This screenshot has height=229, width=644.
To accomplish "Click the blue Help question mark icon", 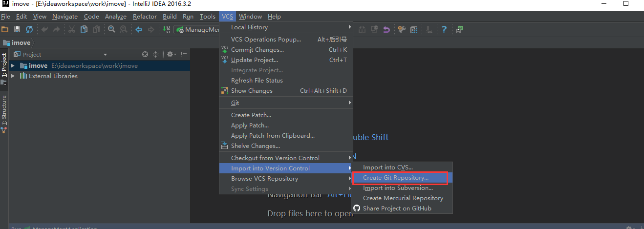I will (444, 30).
